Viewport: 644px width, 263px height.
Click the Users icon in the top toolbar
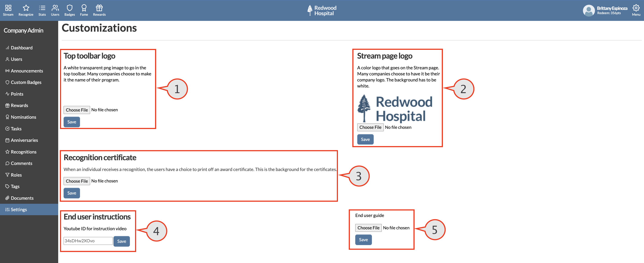pyautogui.click(x=55, y=10)
